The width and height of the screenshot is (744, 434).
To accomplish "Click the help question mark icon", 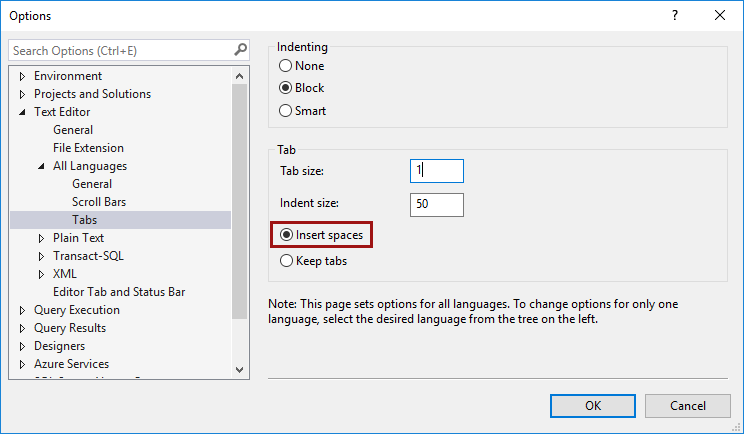I will [675, 15].
